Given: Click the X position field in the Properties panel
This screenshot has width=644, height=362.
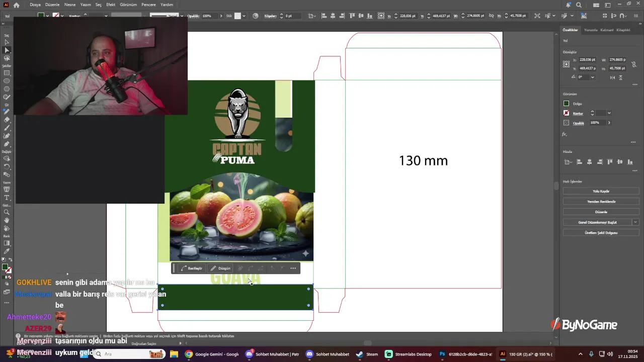Looking at the screenshot, I should coord(588,60).
